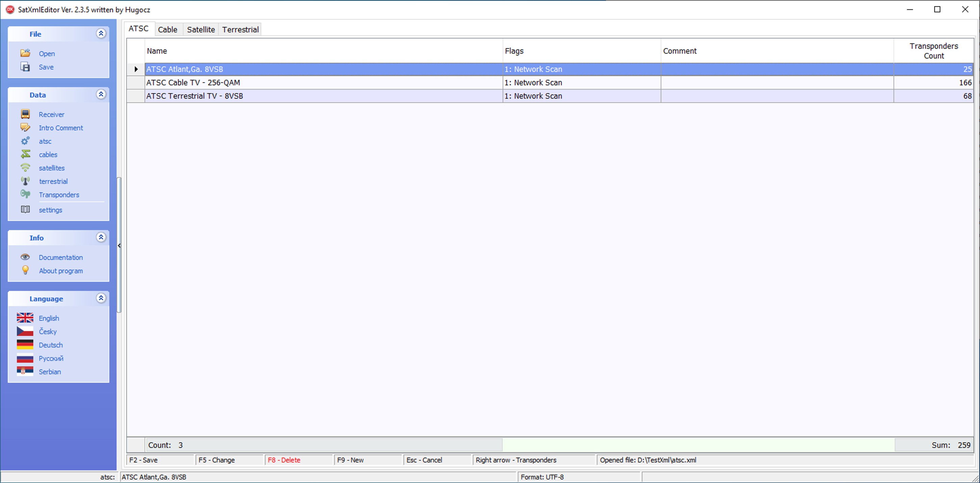Switch to the Terrestrial tab
The height and width of the screenshot is (483, 980).
[240, 29]
